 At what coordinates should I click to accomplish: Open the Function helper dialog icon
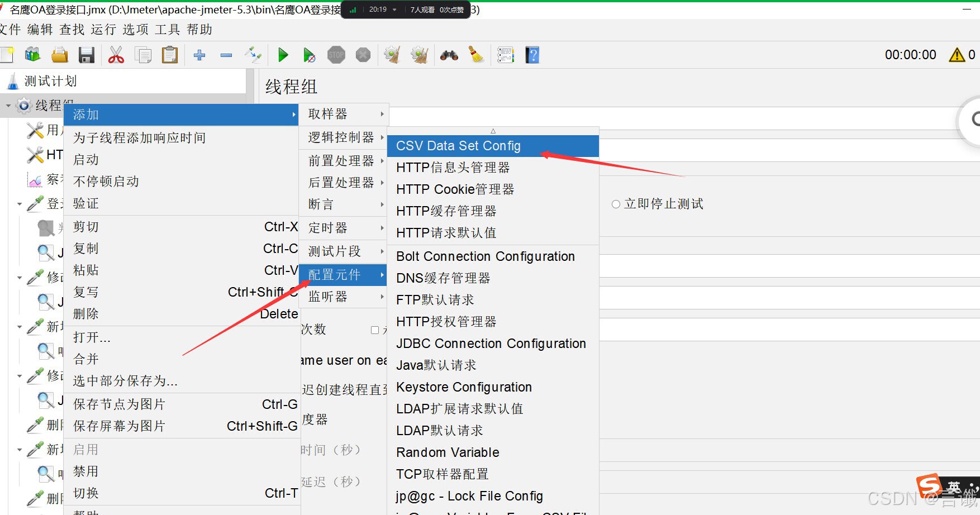click(506, 55)
